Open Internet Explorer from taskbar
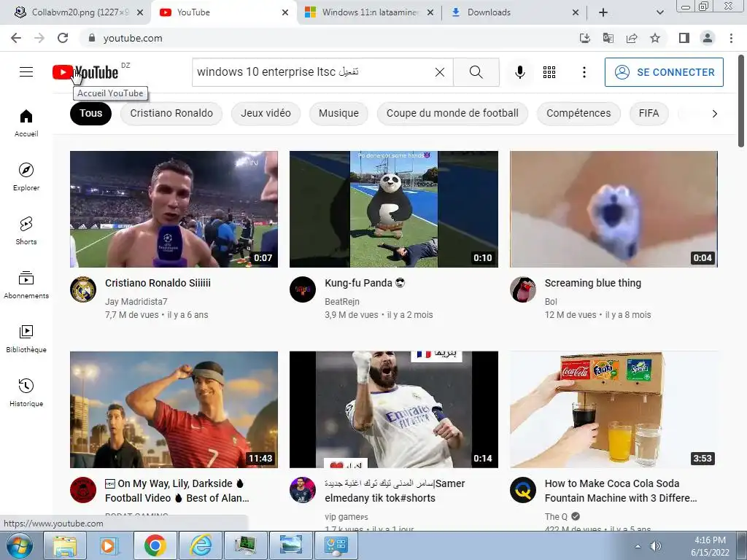 click(200, 545)
